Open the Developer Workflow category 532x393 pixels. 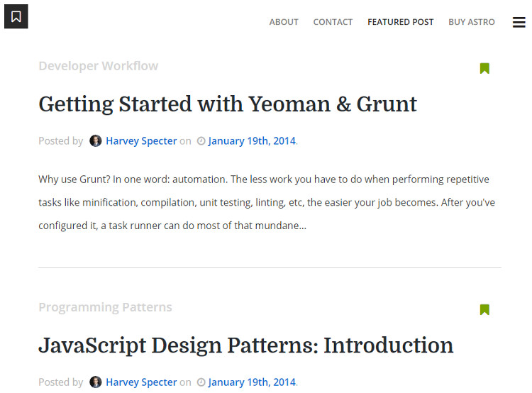(98, 66)
